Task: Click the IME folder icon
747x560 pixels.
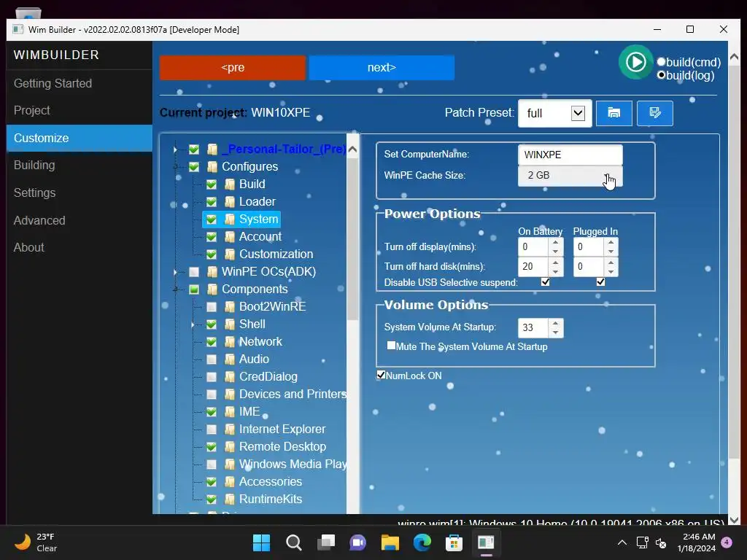Action: point(230,412)
